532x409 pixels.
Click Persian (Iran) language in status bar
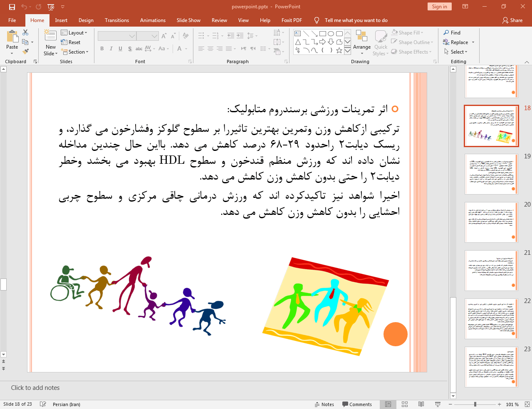point(67,404)
